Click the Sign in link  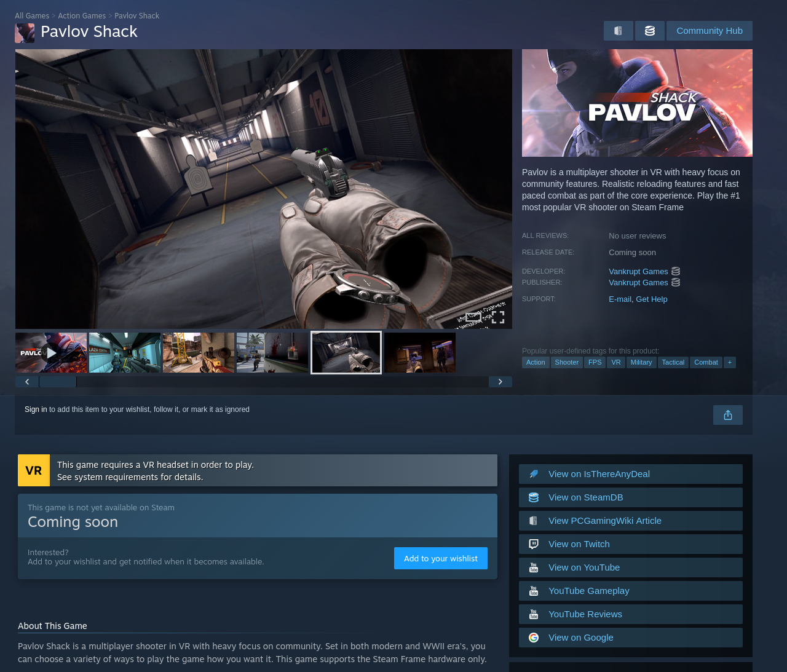36,409
